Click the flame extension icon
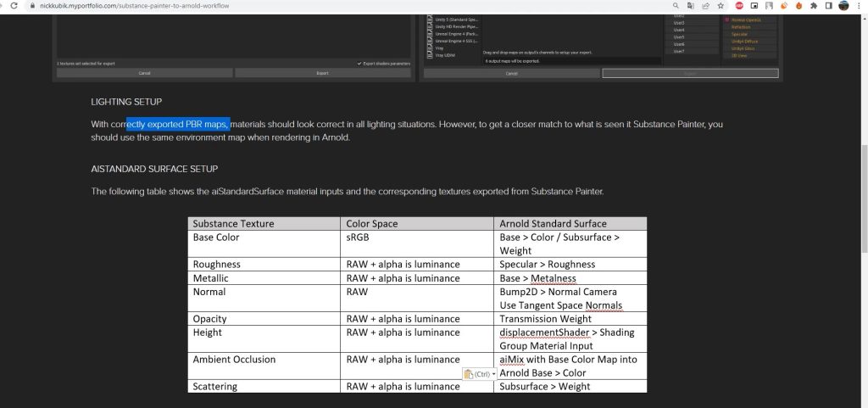Viewport: 868px width, 408px height. pyautogui.click(x=798, y=6)
